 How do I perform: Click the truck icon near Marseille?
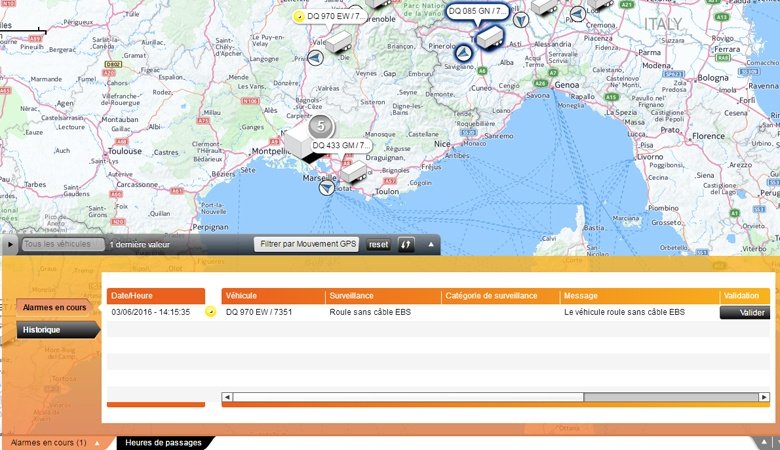point(353,172)
